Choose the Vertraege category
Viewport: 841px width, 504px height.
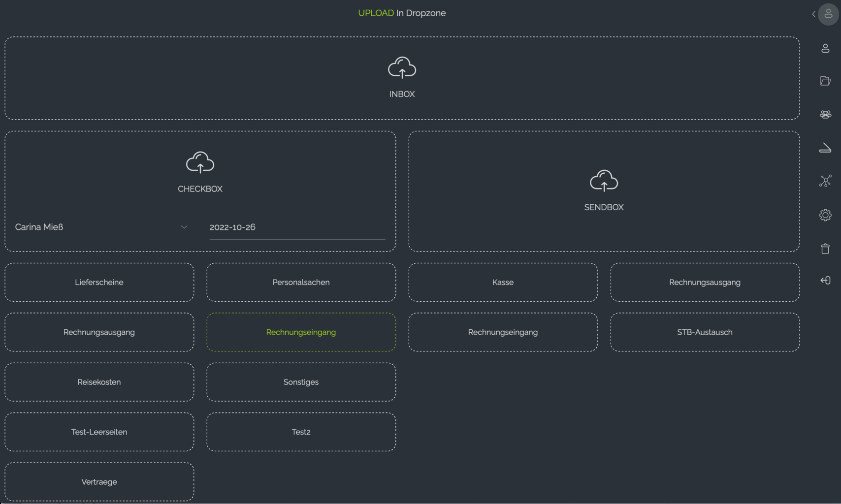tap(99, 482)
